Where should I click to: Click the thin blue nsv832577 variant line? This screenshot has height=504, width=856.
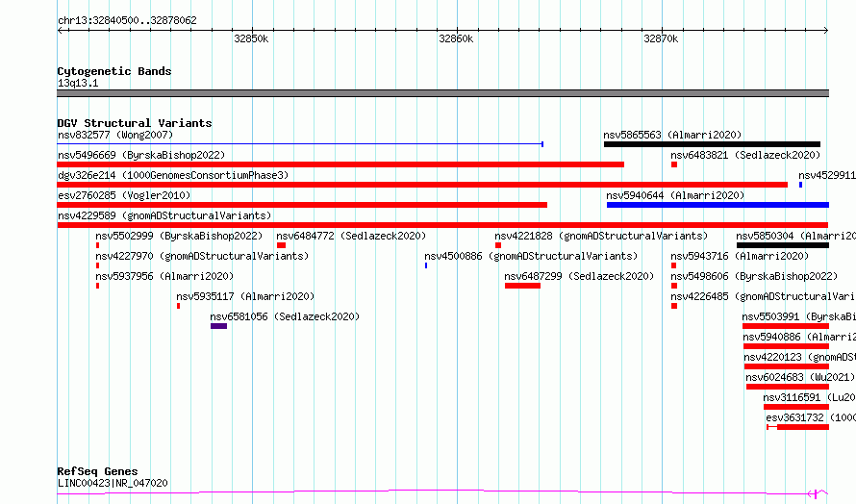300,144
